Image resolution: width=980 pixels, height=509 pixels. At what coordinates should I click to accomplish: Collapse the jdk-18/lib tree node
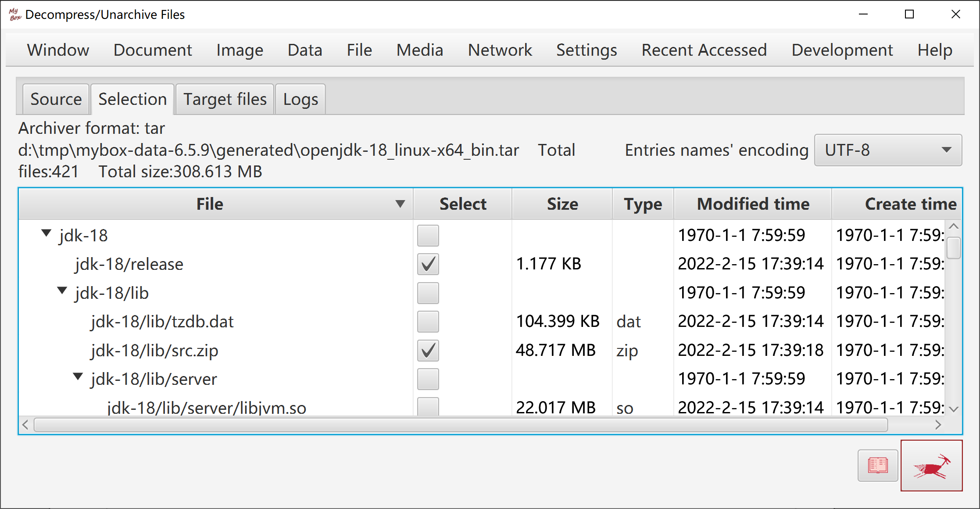click(x=62, y=290)
